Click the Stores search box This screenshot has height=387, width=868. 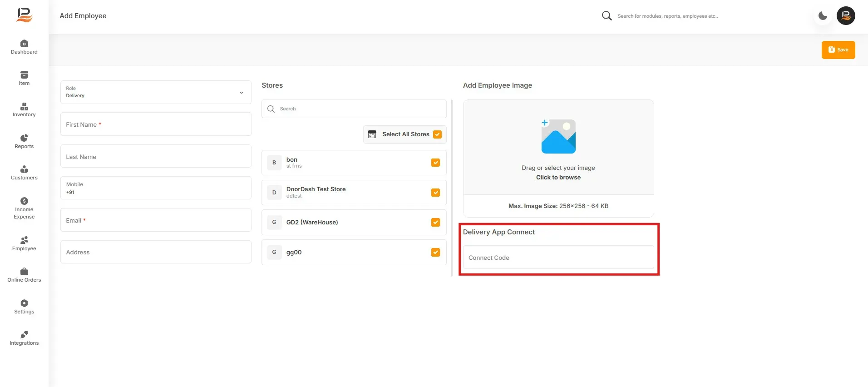coord(354,109)
